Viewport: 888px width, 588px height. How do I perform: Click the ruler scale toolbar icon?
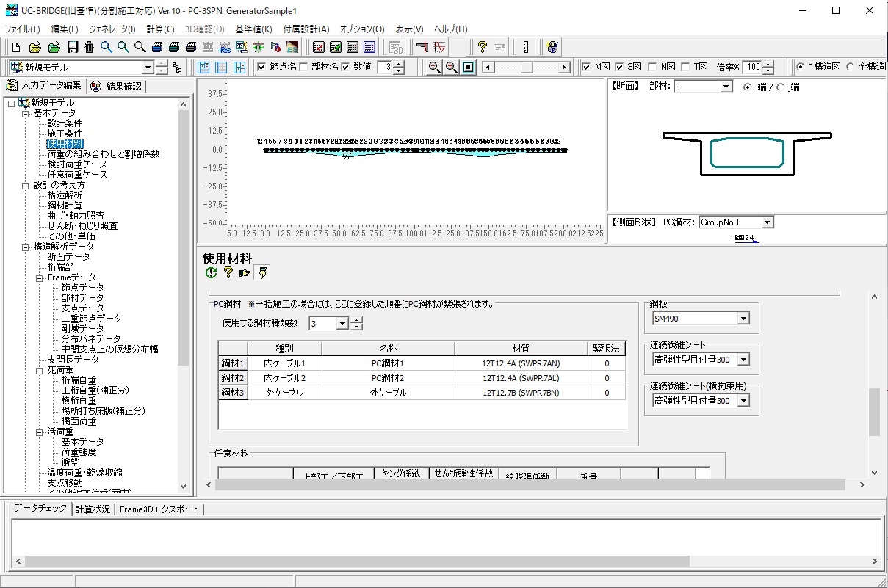click(x=526, y=48)
